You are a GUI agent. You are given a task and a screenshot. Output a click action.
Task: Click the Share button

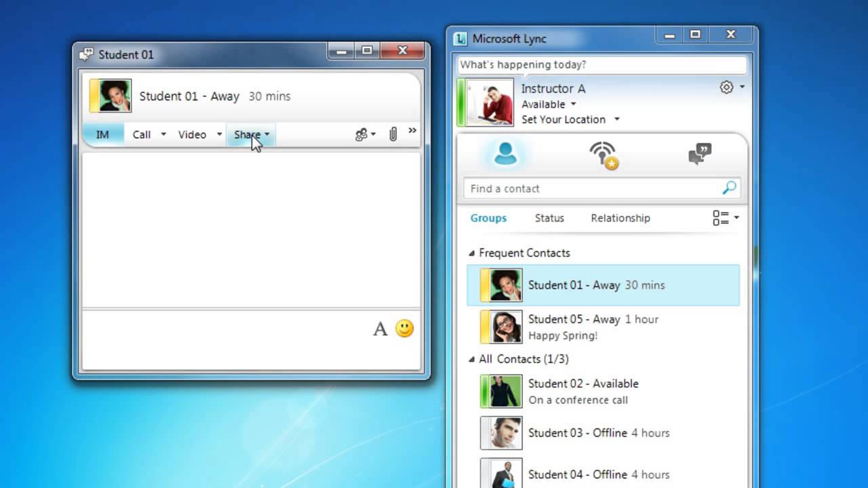click(x=246, y=134)
